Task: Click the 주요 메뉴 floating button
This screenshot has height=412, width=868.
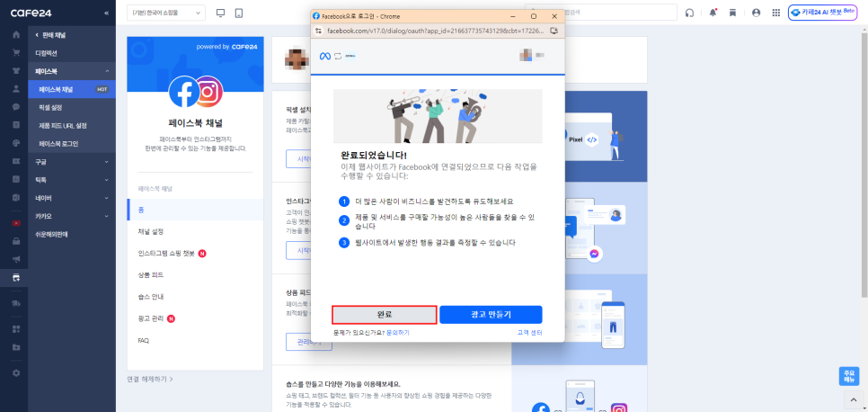Action: (849, 377)
